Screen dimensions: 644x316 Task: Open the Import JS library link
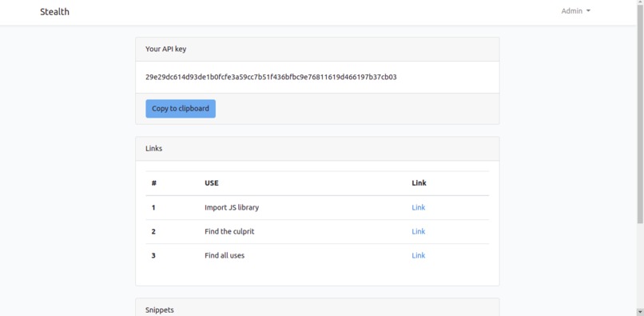[418, 207]
